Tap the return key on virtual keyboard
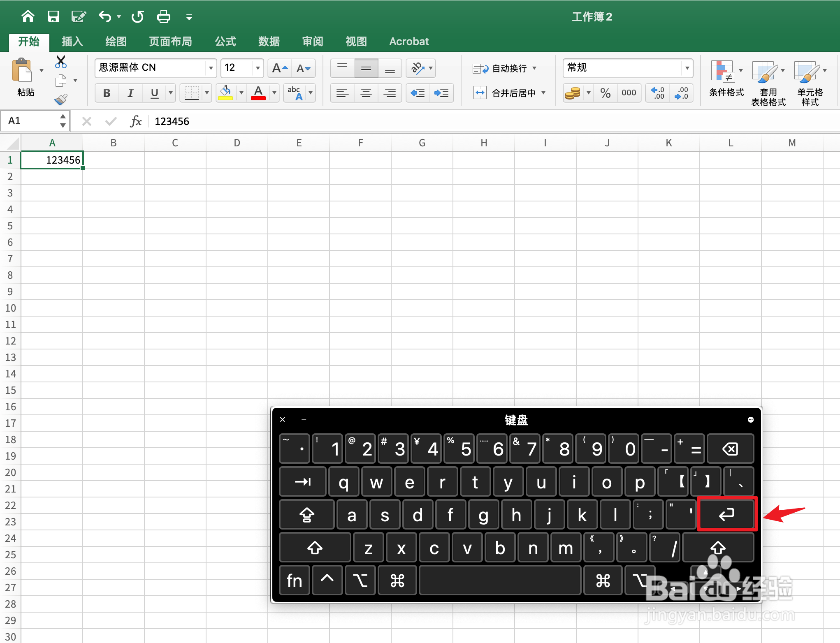This screenshot has height=643, width=840. [x=727, y=514]
